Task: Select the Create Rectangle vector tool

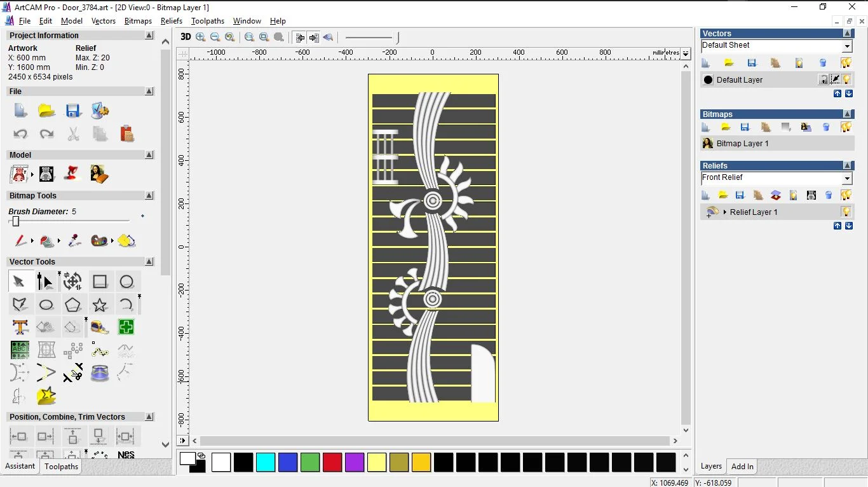Action: 100,282
